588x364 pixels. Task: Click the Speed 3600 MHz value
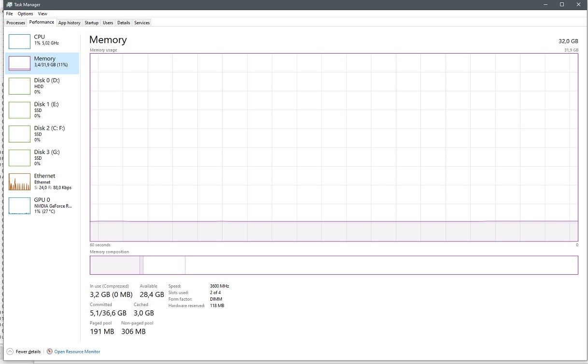pyautogui.click(x=220, y=286)
